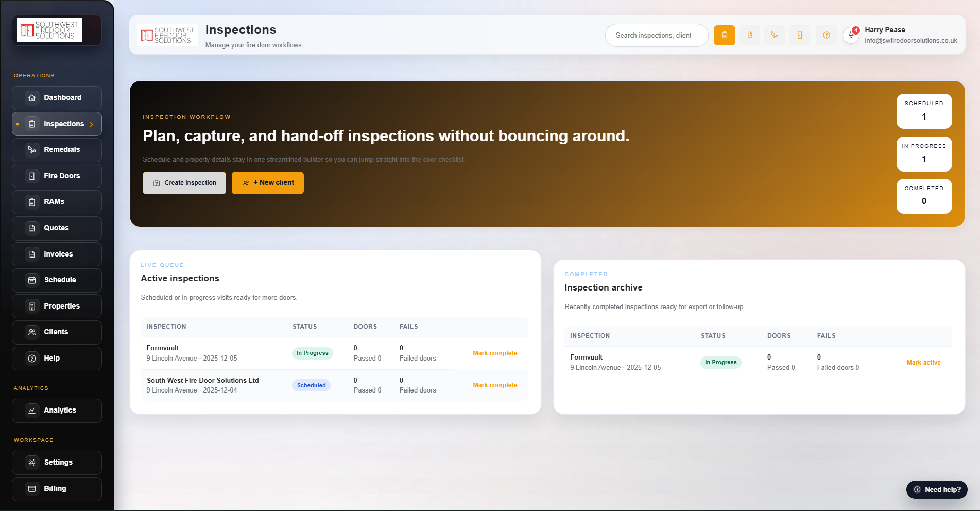Image resolution: width=980 pixels, height=511 pixels.
Task: Open the notifications bell with red badge
Action: 851,35
